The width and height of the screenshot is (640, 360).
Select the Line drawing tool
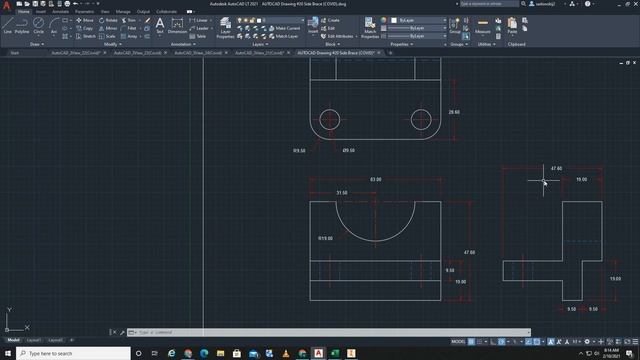7,26
